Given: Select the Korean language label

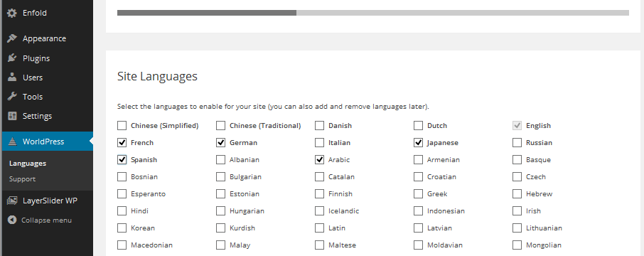Looking at the screenshot, I should [143, 228].
